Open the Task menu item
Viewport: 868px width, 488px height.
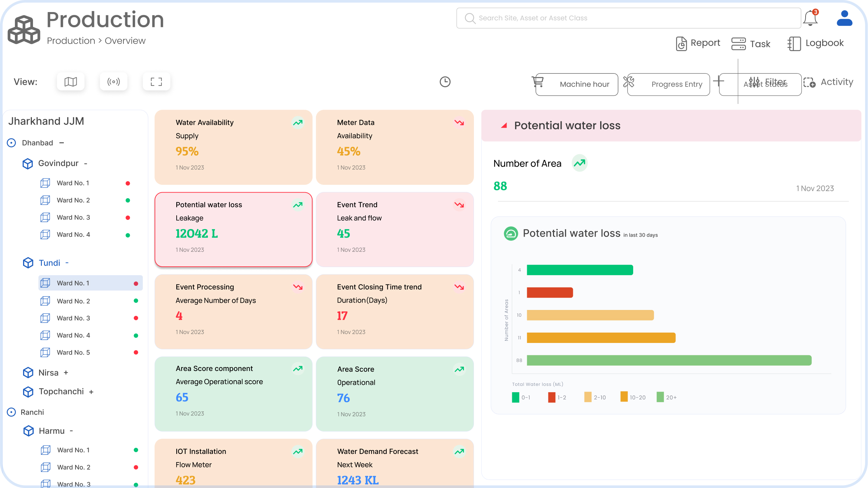coord(751,44)
